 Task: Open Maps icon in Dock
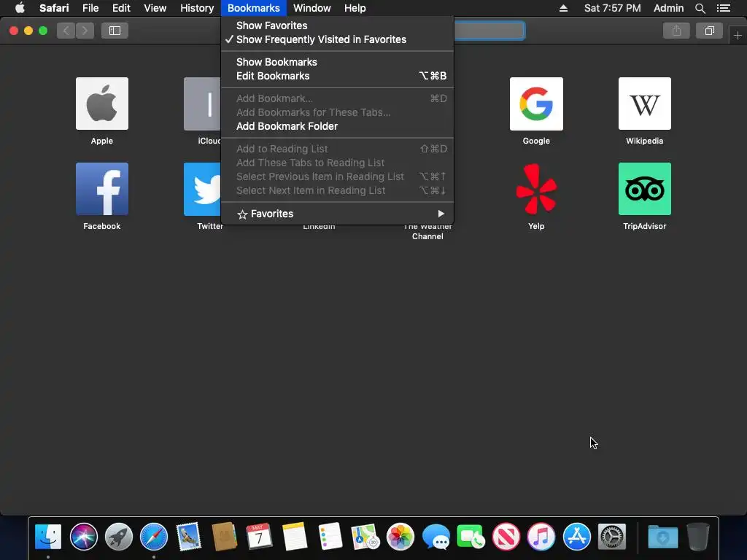click(365, 537)
